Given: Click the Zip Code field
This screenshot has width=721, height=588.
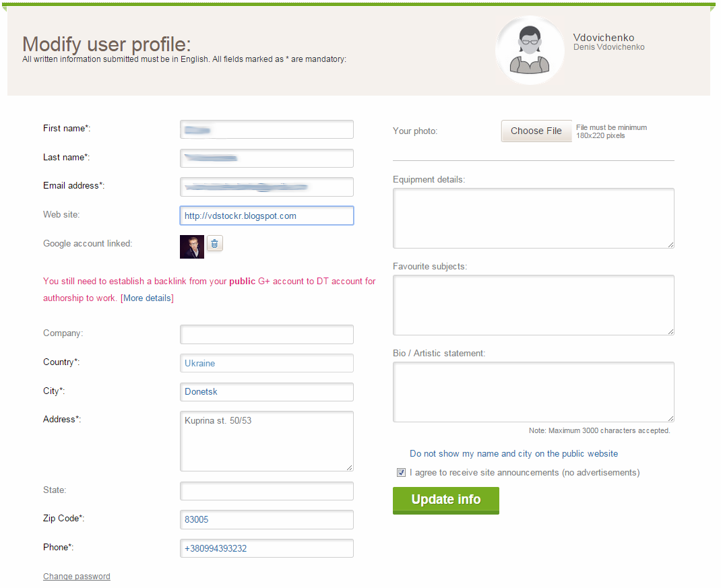Looking at the screenshot, I should click(x=267, y=519).
